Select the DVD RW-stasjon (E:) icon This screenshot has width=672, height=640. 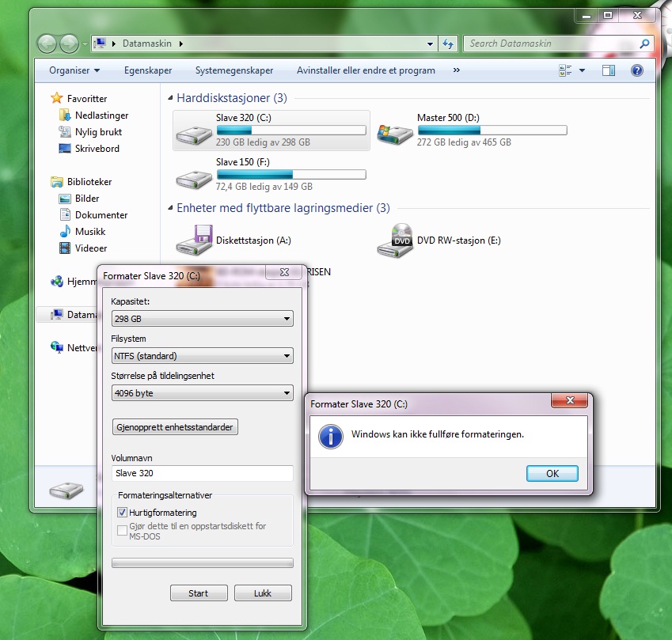(395, 240)
